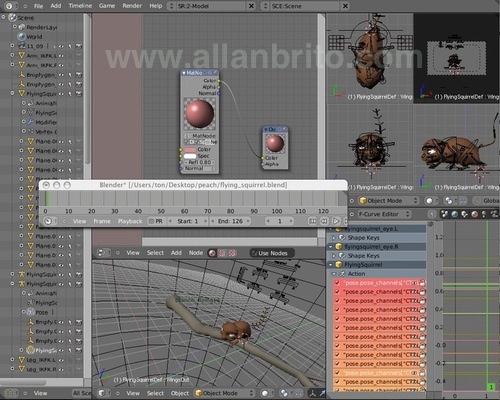Expand the Leg_IKFK.R outliner item
This screenshot has width=500, height=400.
(12, 369)
